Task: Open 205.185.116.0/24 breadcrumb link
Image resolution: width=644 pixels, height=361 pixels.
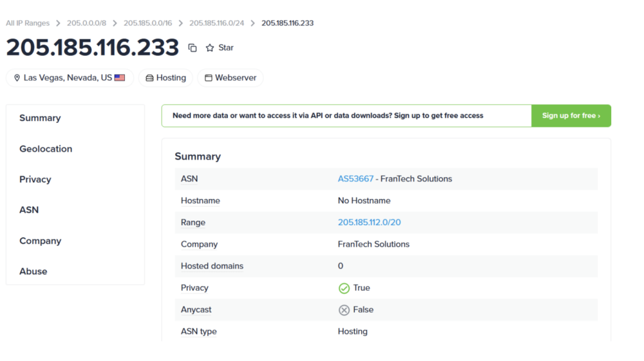Action: pos(216,23)
